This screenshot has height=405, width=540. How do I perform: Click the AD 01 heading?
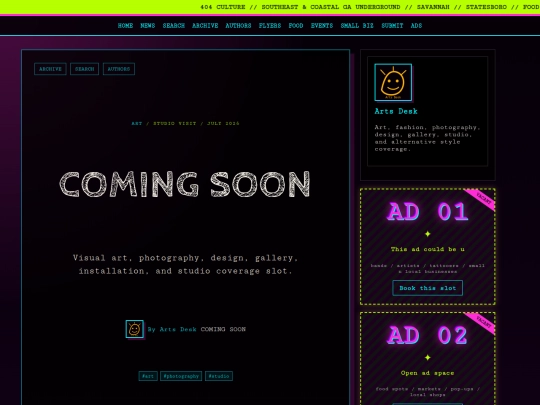[x=428, y=211]
